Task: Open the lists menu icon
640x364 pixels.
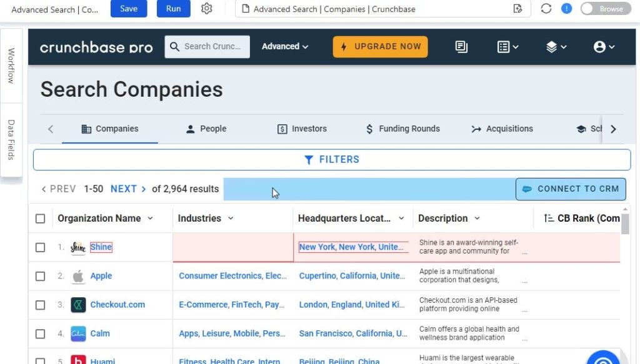Action: click(507, 47)
